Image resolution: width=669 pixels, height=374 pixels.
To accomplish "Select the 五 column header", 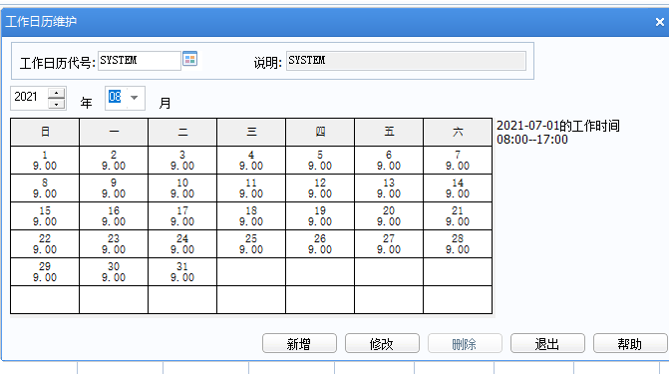I will coord(389,132).
